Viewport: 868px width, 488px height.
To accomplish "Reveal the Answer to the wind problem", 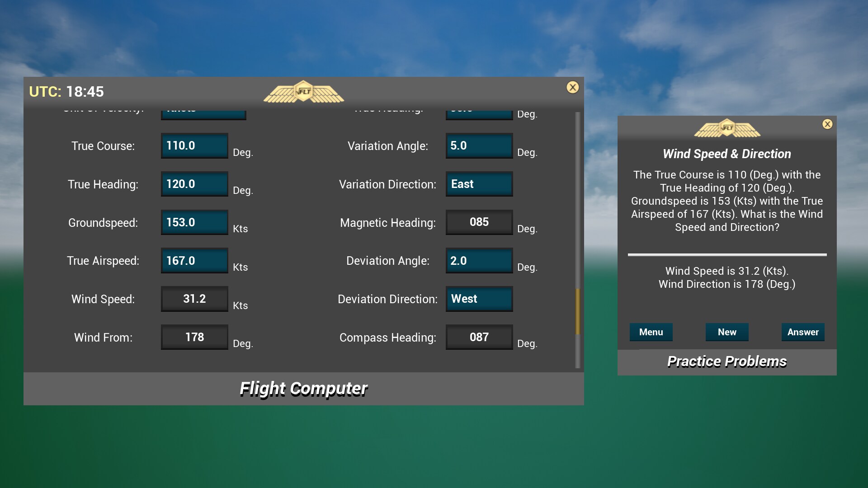I will (803, 332).
